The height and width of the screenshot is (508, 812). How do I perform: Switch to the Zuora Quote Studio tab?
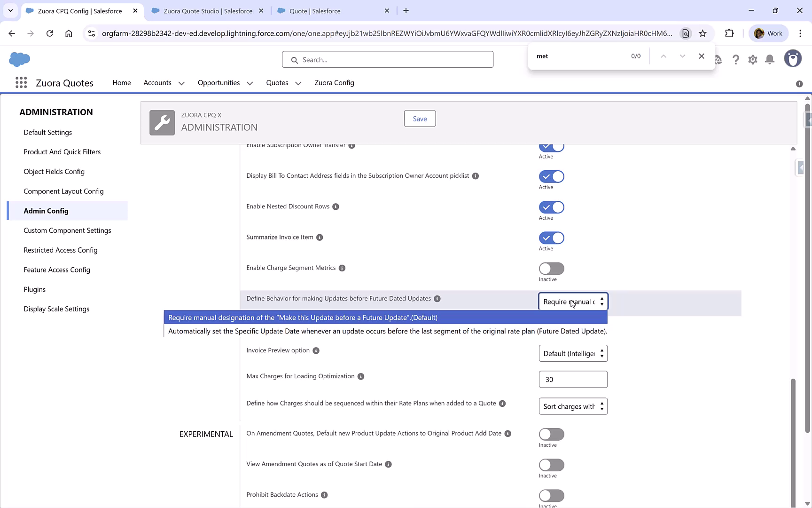(206, 10)
